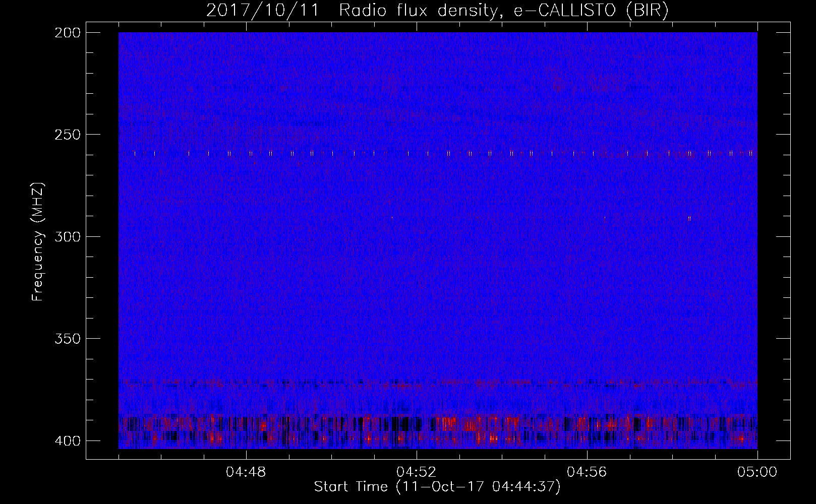The height and width of the screenshot is (504, 816).
Task: Click the 04:56 time tick label
Action: click(587, 472)
